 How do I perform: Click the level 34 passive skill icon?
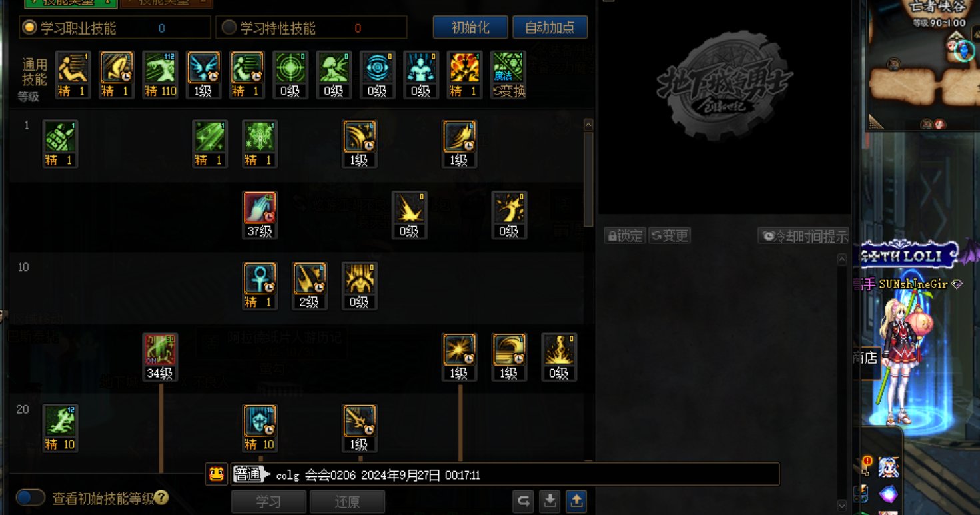coord(160,357)
